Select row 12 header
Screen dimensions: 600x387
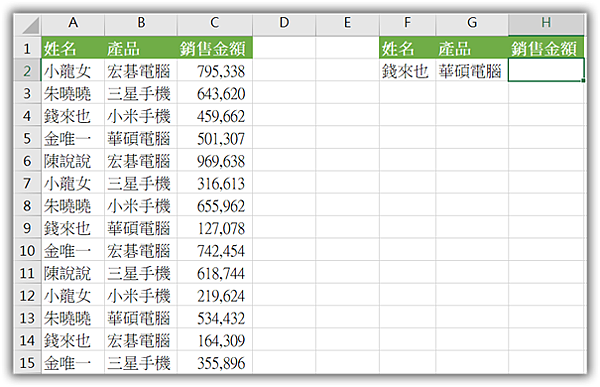click(28, 295)
